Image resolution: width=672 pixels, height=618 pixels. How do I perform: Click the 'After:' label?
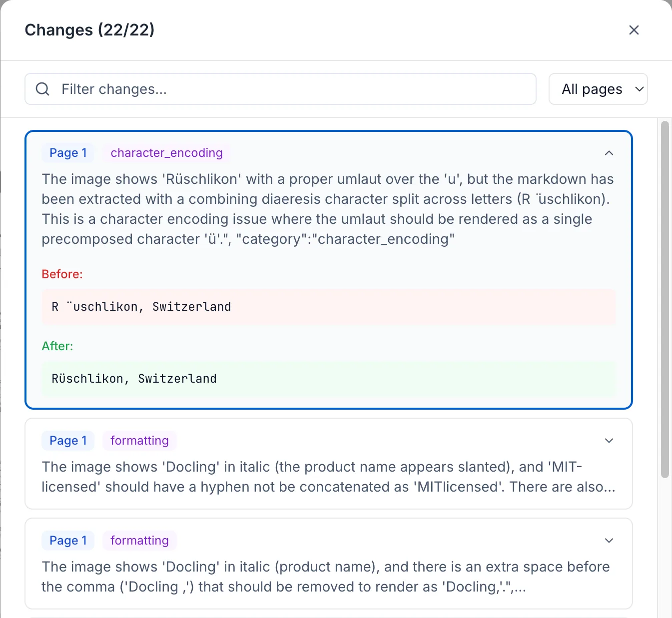(57, 346)
